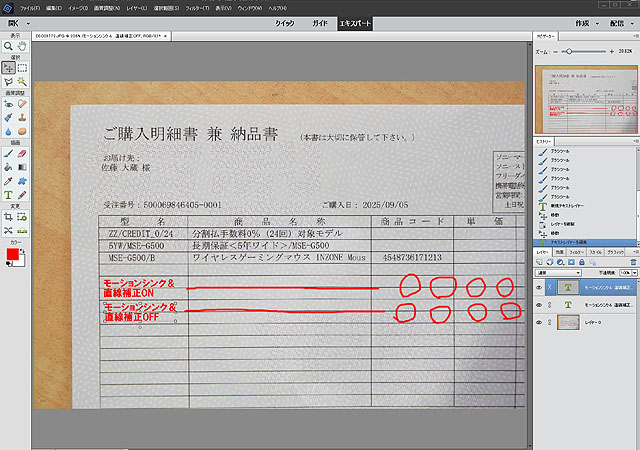Screen dimensions: 640x450
Task: Click the Navigator zoom slider handle
Action: pyautogui.click(x=569, y=51)
